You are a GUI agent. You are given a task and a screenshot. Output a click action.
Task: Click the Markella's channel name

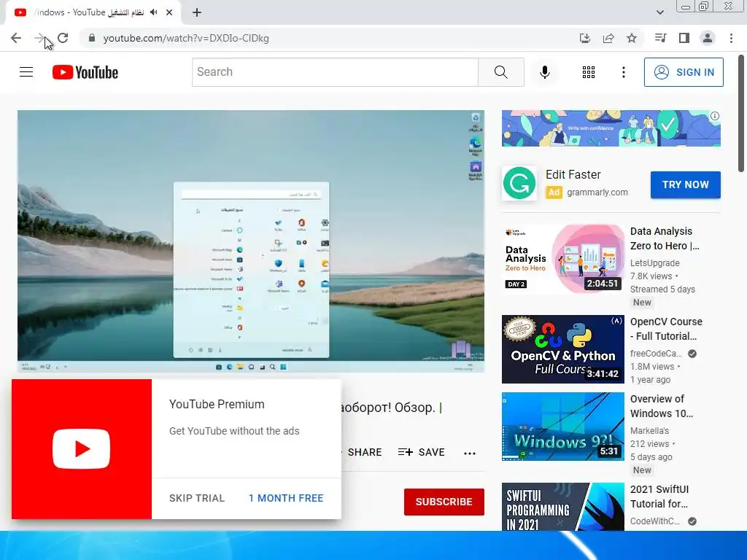coord(649,430)
